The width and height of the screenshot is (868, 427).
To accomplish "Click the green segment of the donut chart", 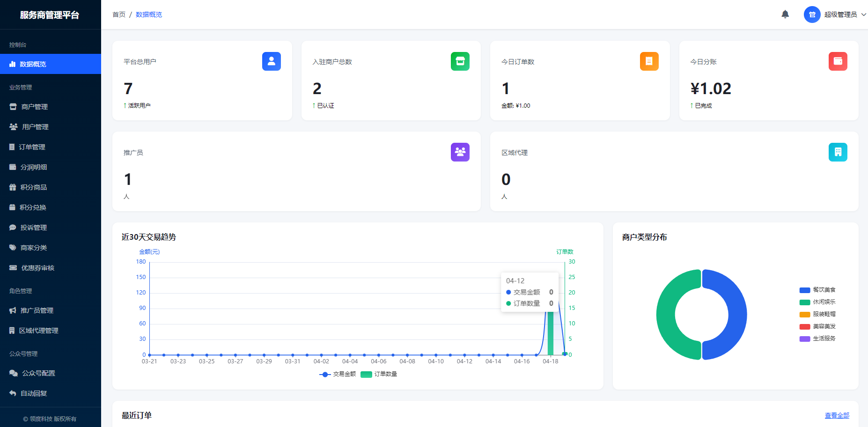I will (666, 315).
